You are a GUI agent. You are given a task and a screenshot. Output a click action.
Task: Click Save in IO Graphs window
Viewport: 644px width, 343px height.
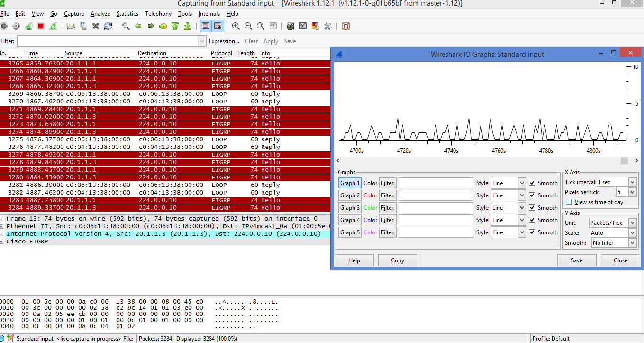(577, 260)
